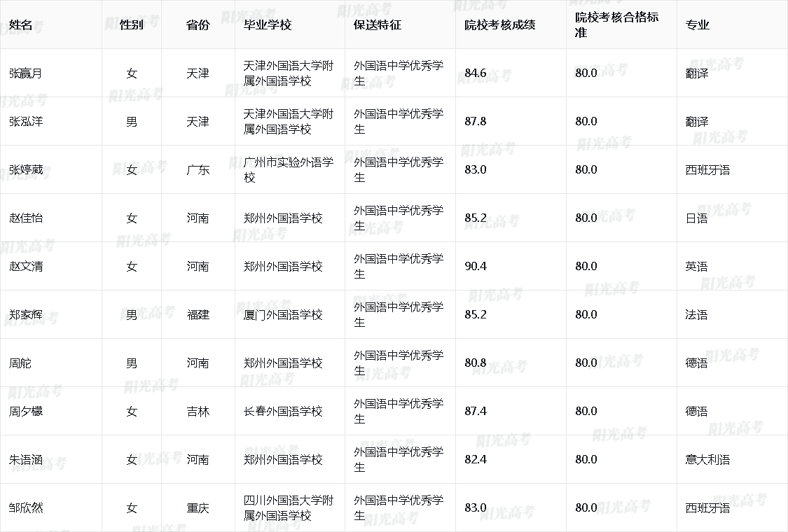Select the 意大利语 major for 朱语涵
788x532 pixels.
point(700,460)
